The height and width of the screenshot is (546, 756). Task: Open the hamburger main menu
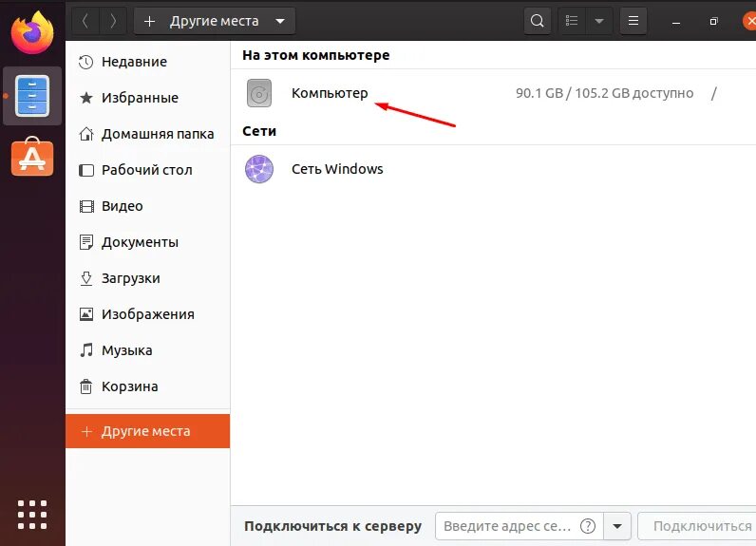[x=634, y=21]
